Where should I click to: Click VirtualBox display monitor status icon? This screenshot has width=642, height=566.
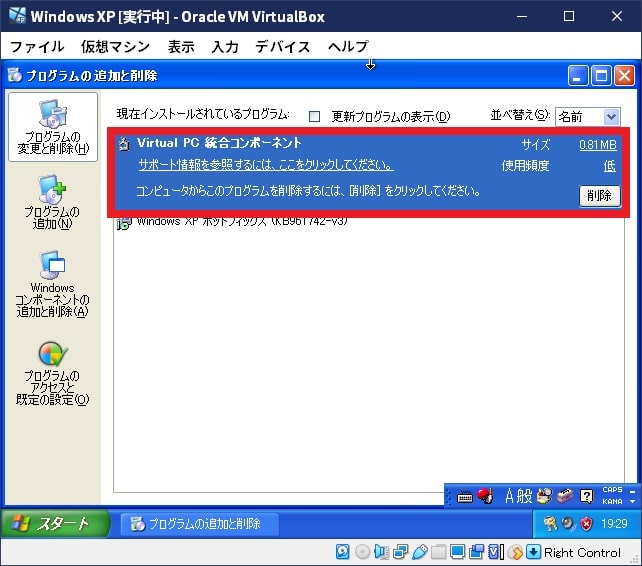click(457, 552)
